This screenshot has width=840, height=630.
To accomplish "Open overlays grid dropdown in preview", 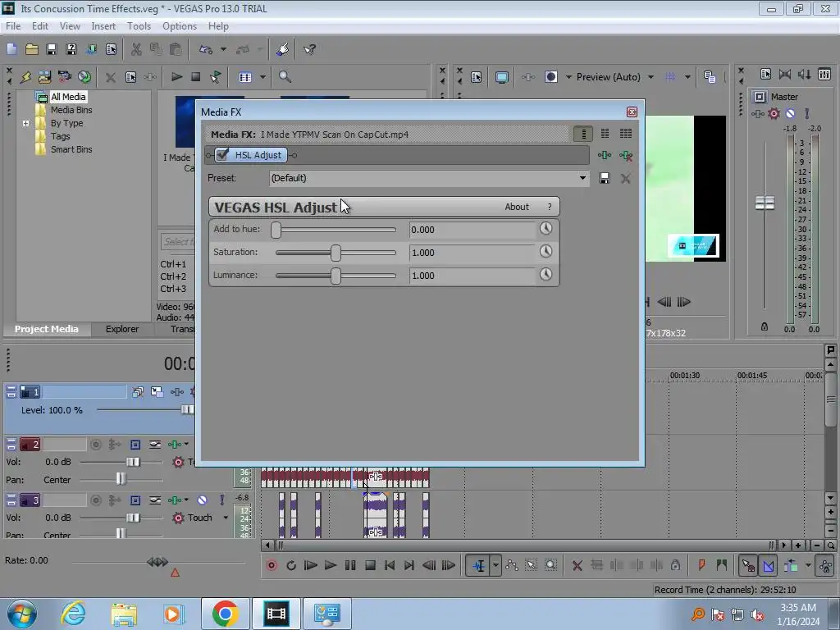I will pyautogui.click(x=687, y=76).
